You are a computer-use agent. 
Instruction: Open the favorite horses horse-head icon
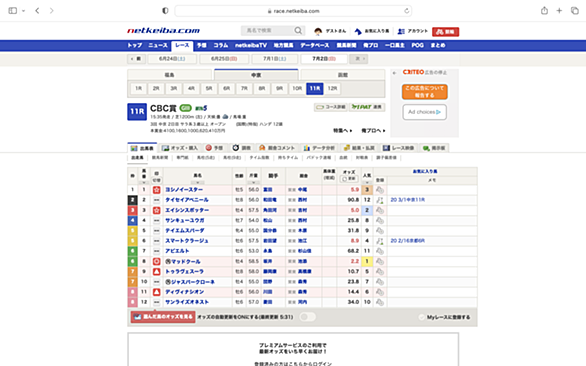[x=358, y=31]
